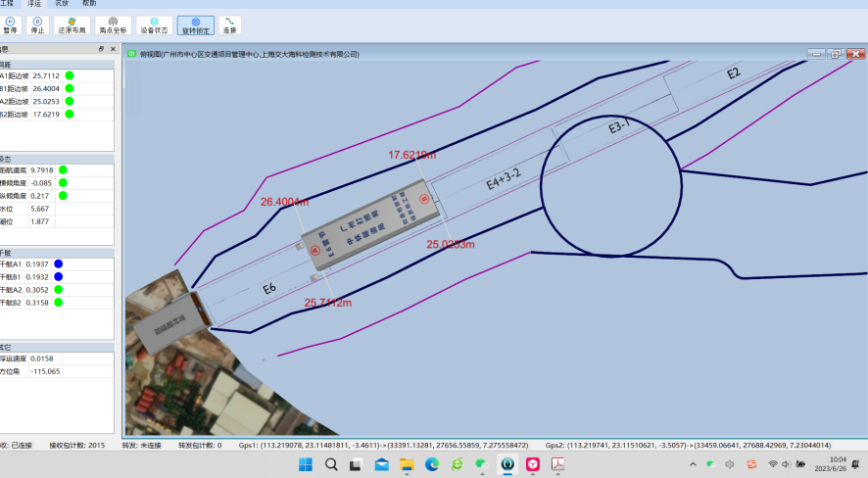Open Microsoft Edge from the taskbar
Screen dimensions: 868x478
click(x=432, y=464)
